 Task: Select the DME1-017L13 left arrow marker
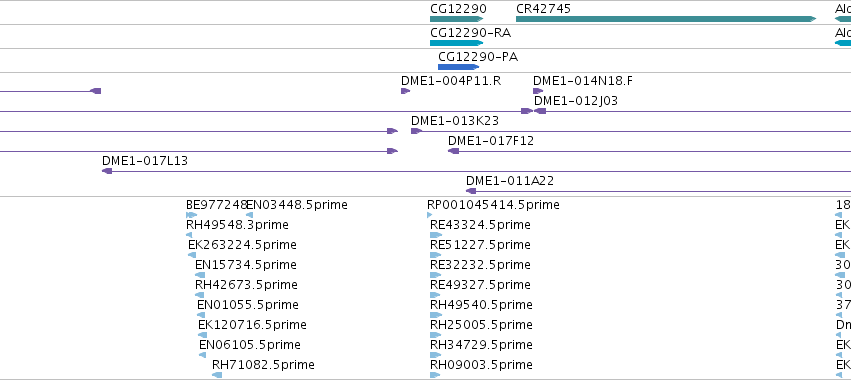click(x=107, y=171)
